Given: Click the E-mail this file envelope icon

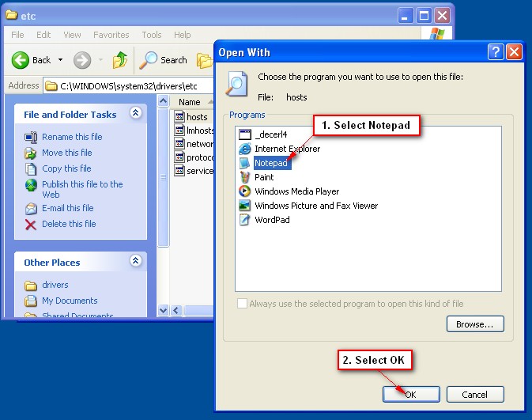Looking at the screenshot, I should click(x=31, y=209).
